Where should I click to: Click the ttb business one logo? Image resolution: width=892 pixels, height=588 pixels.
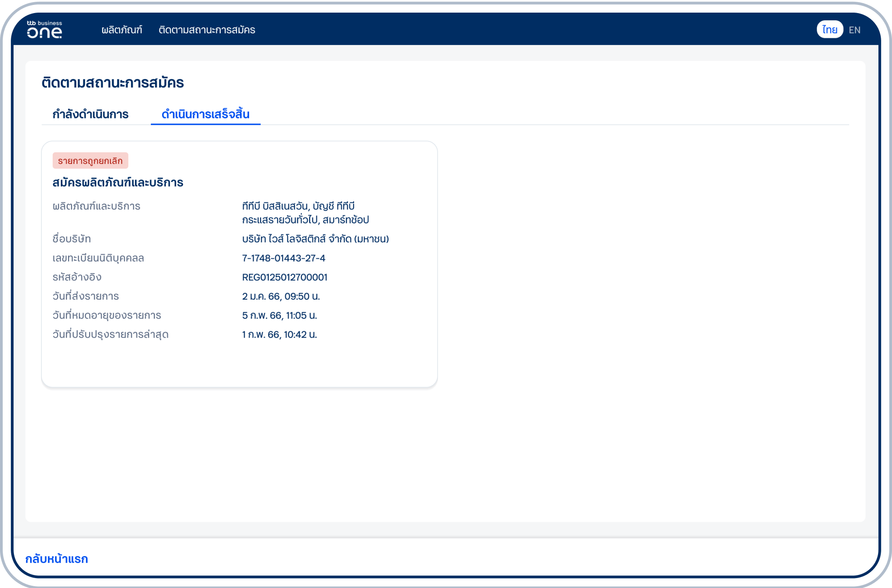[44, 30]
